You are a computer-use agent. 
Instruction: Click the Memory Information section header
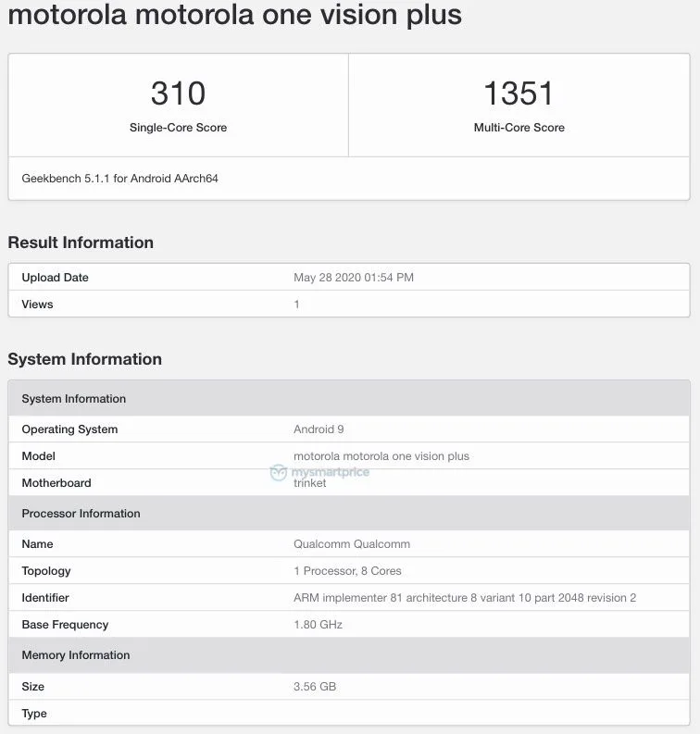point(76,655)
